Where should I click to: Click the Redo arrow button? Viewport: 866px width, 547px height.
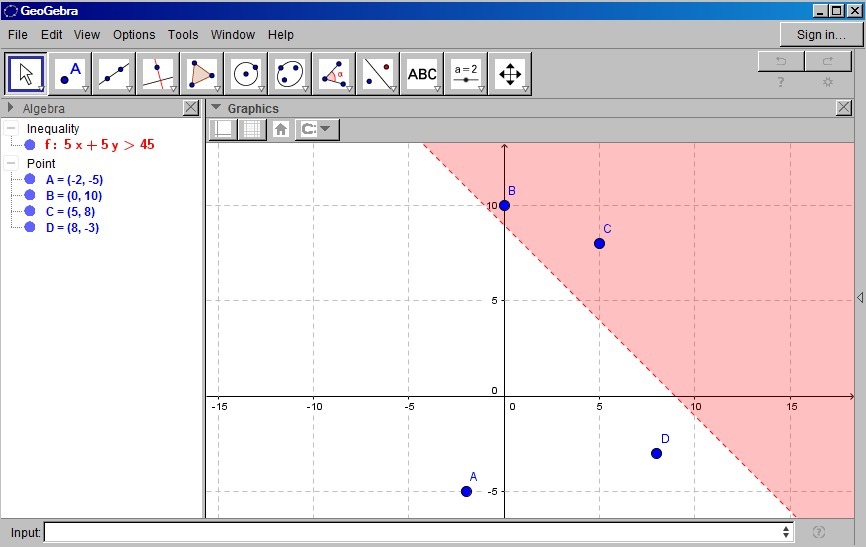(x=827, y=61)
